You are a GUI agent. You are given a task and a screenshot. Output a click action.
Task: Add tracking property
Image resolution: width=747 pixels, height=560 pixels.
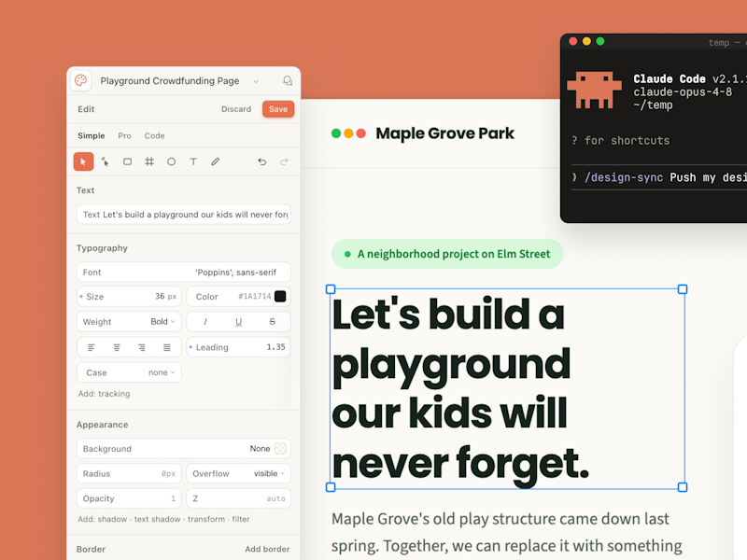[114, 394]
